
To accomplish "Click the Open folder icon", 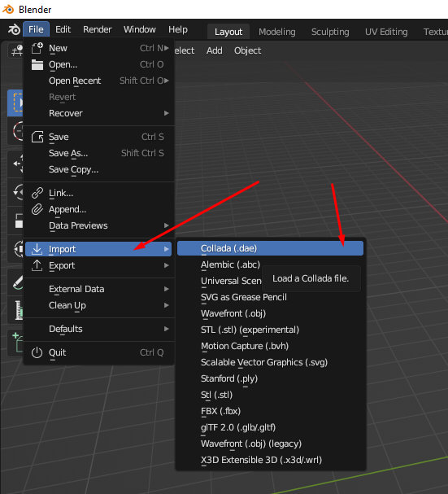I will 37,64.
